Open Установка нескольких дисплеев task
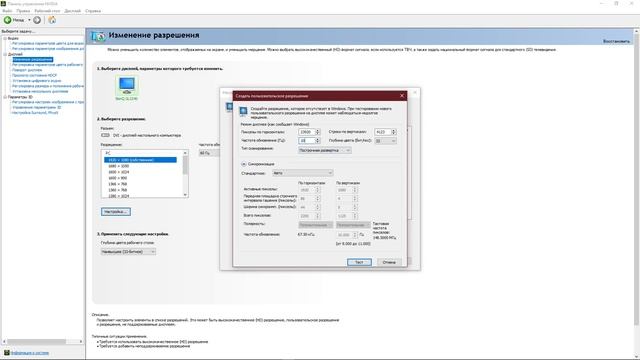The height and width of the screenshot is (360, 640). coord(40,91)
